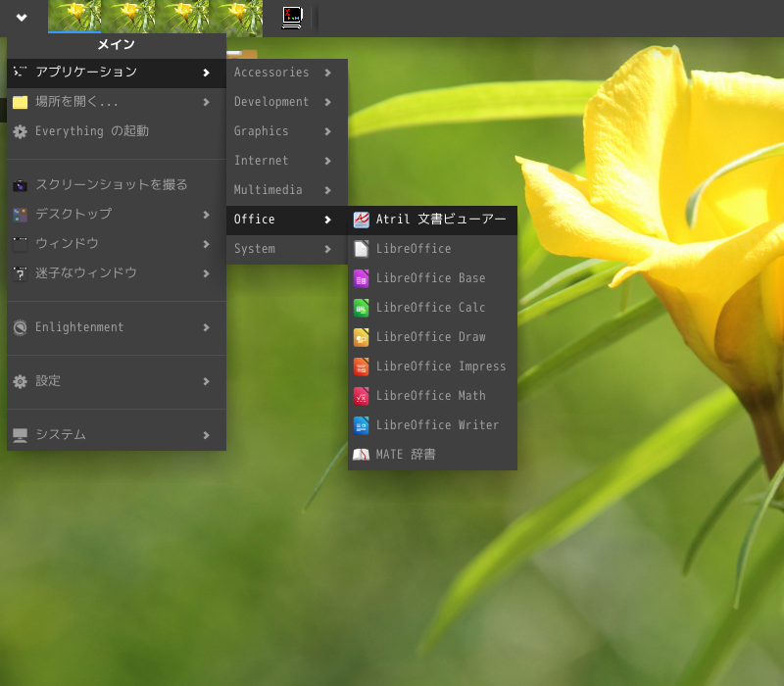Switch to the fourth desktop pager thumbnail
The image size is (784, 686).
point(236,17)
